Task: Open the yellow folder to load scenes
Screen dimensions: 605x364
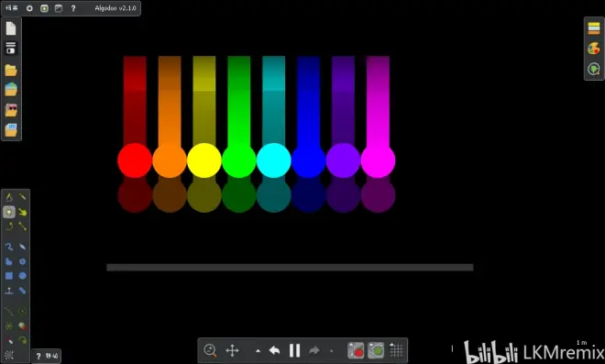Action: point(11,71)
